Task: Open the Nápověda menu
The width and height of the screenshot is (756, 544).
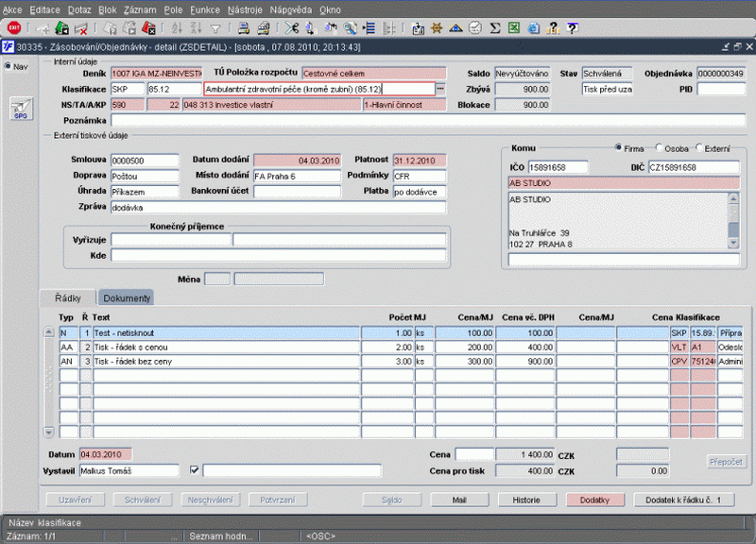Action: 291,9
